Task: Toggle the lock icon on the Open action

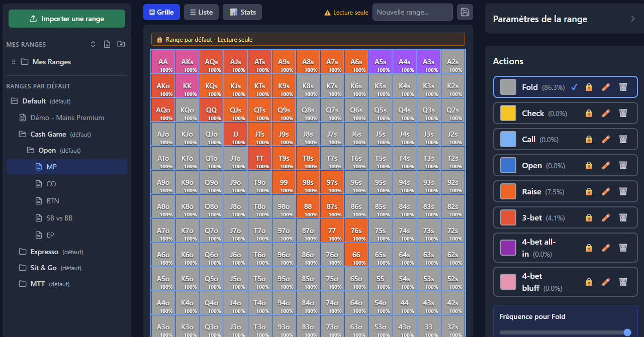Action: pyautogui.click(x=589, y=165)
